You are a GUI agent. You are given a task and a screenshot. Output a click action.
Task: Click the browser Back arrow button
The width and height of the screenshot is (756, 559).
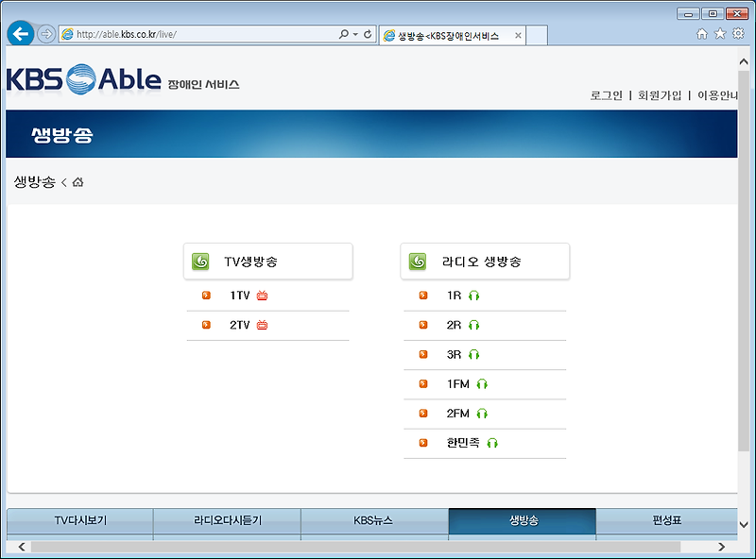(21, 34)
